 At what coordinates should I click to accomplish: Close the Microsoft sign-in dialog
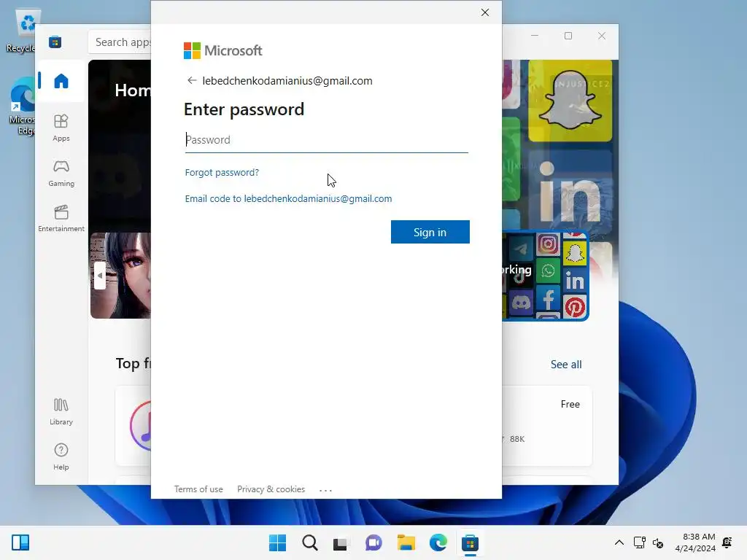[x=485, y=12]
